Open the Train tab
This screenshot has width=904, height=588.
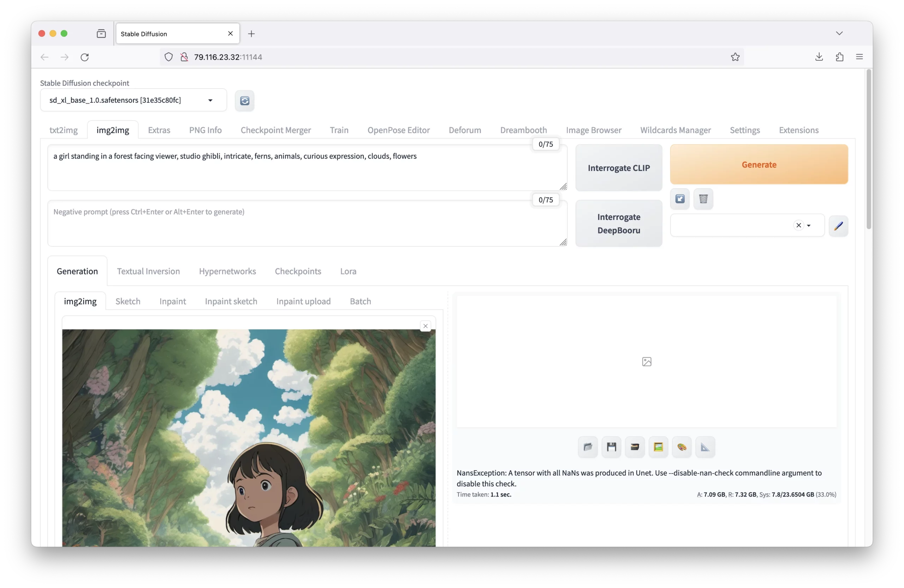tap(339, 130)
